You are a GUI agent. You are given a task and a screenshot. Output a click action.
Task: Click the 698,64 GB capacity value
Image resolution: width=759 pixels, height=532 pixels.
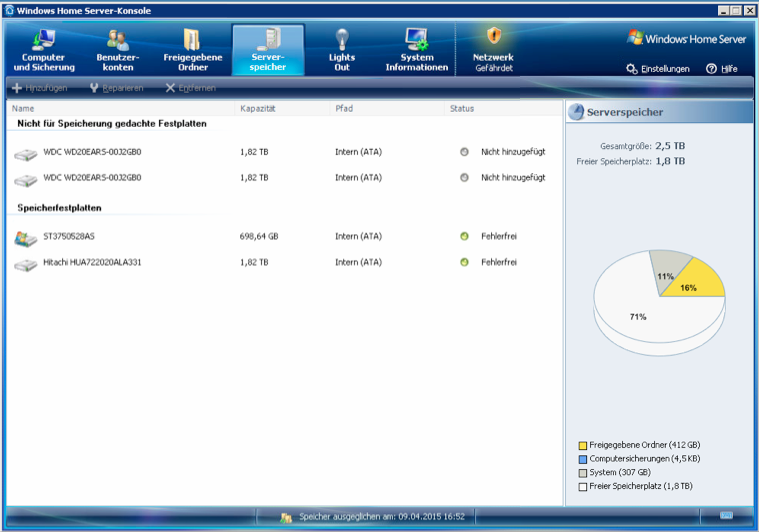[x=259, y=236]
